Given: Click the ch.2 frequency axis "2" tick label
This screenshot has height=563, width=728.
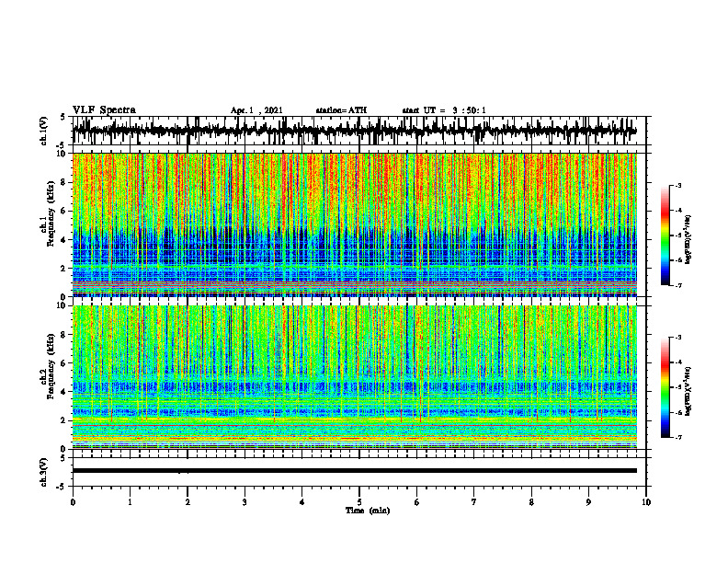Looking at the screenshot, I should point(64,420).
